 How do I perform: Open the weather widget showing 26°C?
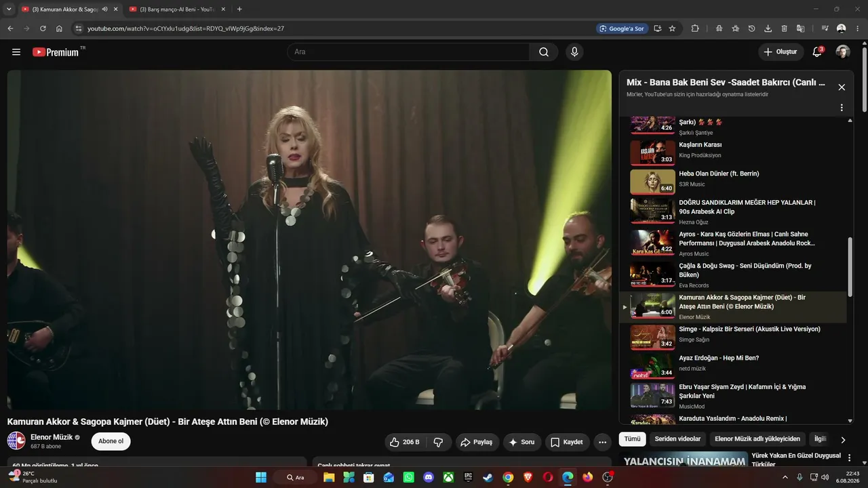32,477
